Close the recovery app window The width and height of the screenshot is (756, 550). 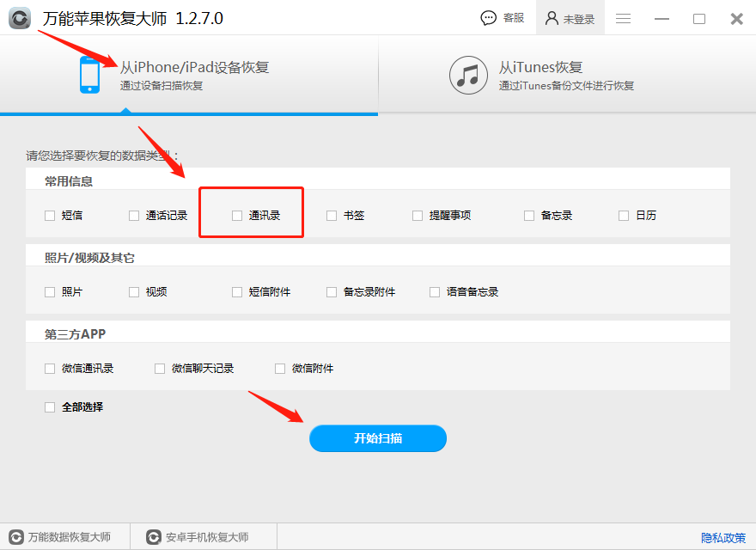click(x=737, y=19)
